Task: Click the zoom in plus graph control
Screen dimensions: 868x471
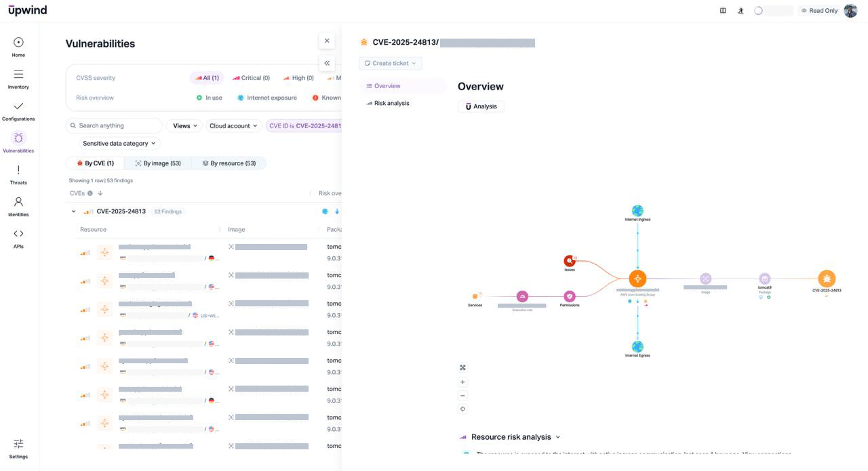Action: point(463,382)
